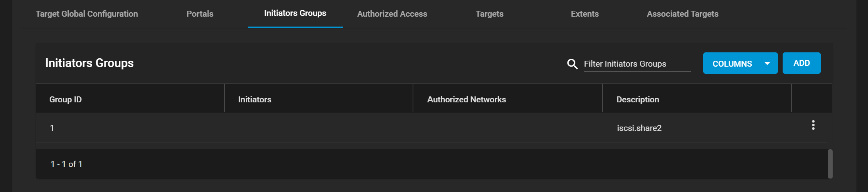Click the COLUMNS button
The image size is (868, 192).
[740, 63]
